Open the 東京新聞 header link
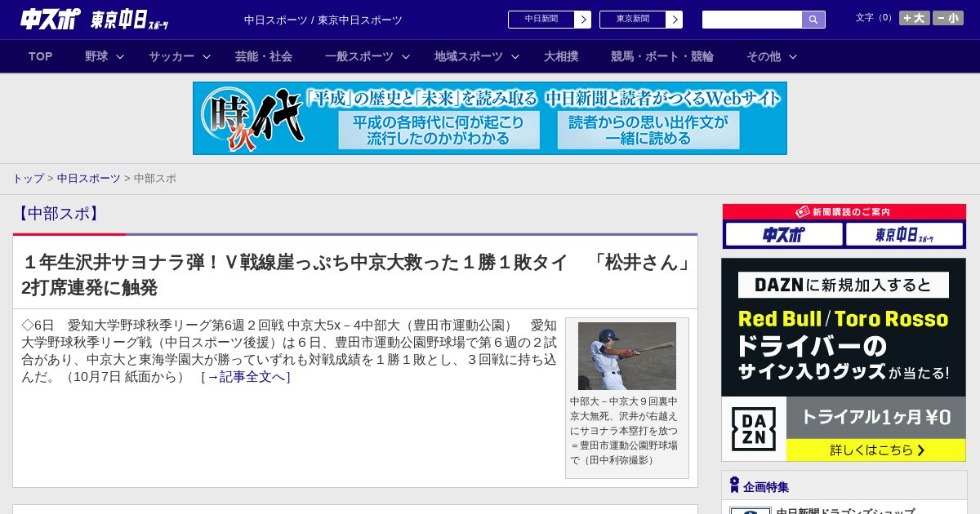 point(633,20)
